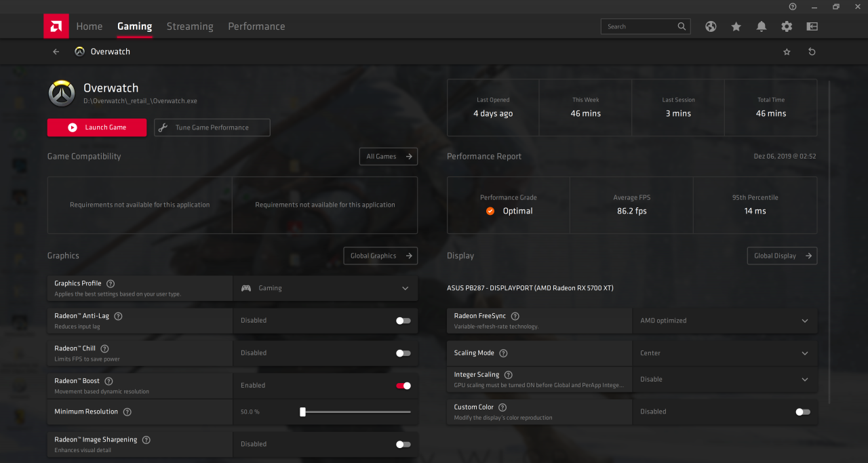
Task: Switch to the Streaming tab
Action: (x=190, y=26)
